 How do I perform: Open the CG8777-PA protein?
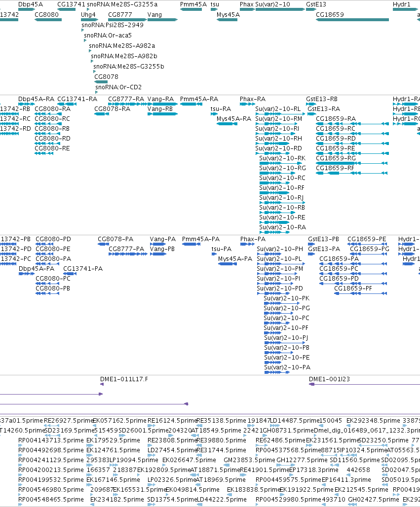click(x=126, y=249)
